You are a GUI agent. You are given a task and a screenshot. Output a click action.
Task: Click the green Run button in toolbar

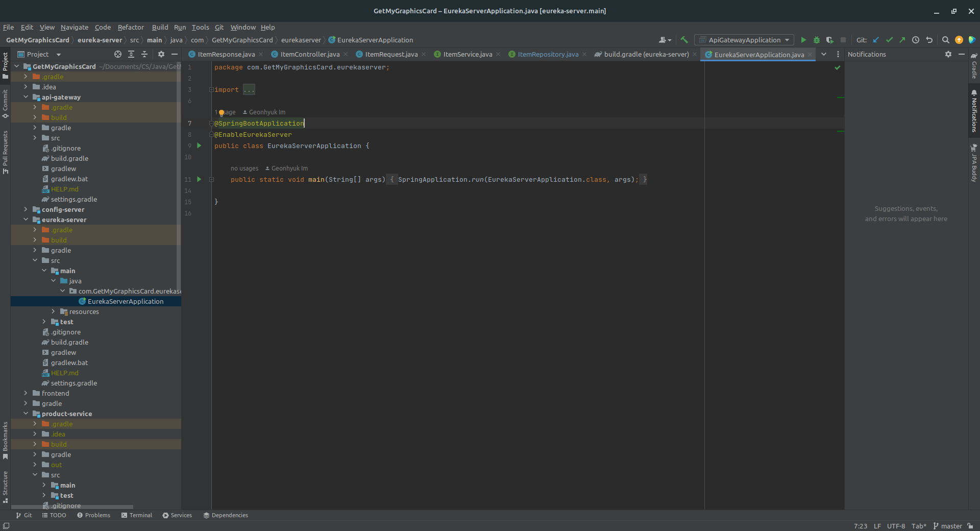(x=803, y=40)
